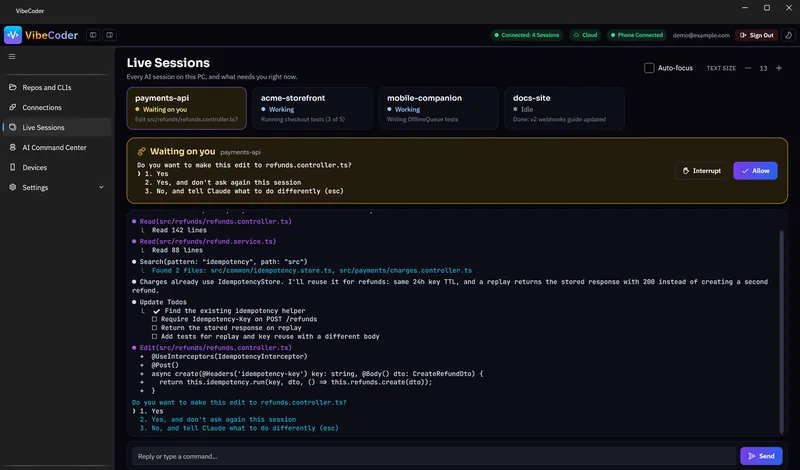This screenshot has height=470, width=800.
Task: Click the Live Sessions sidebar icon
Action: pyautogui.click(x=13, y=127)
